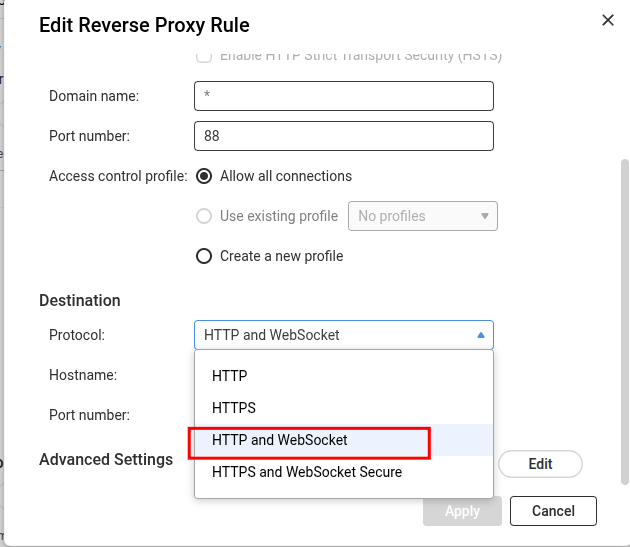Viewport: 630px width, 547px height.
Task: Select the Allow all connections radio button
Action: click(x=204, y=176)
